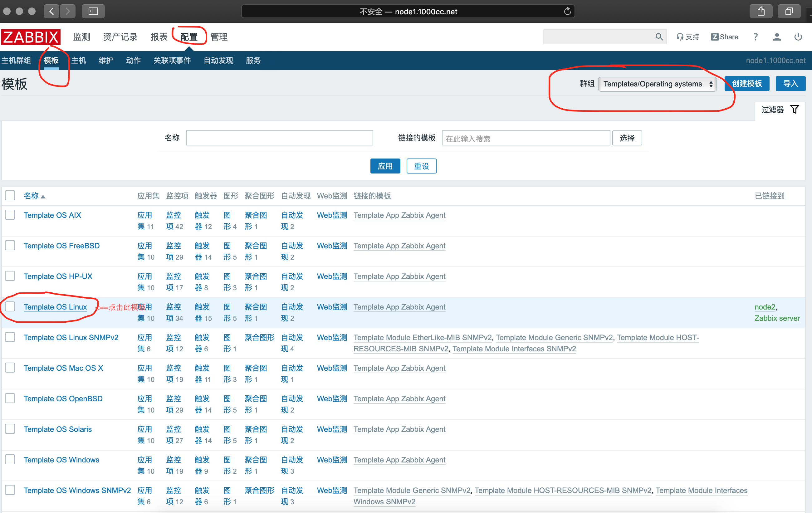Toggle the select-all checkbox in the header
This screenshot has width=812, height=513.
tap(10, 195)
